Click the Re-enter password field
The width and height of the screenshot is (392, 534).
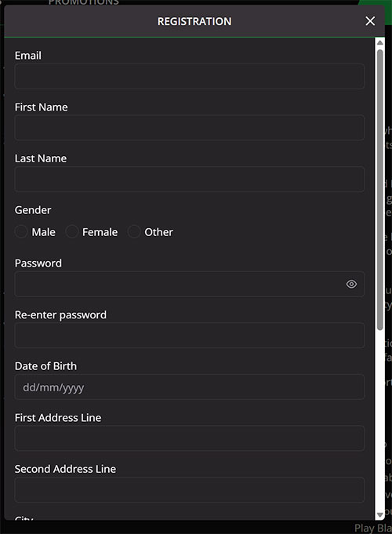[190, 336]
